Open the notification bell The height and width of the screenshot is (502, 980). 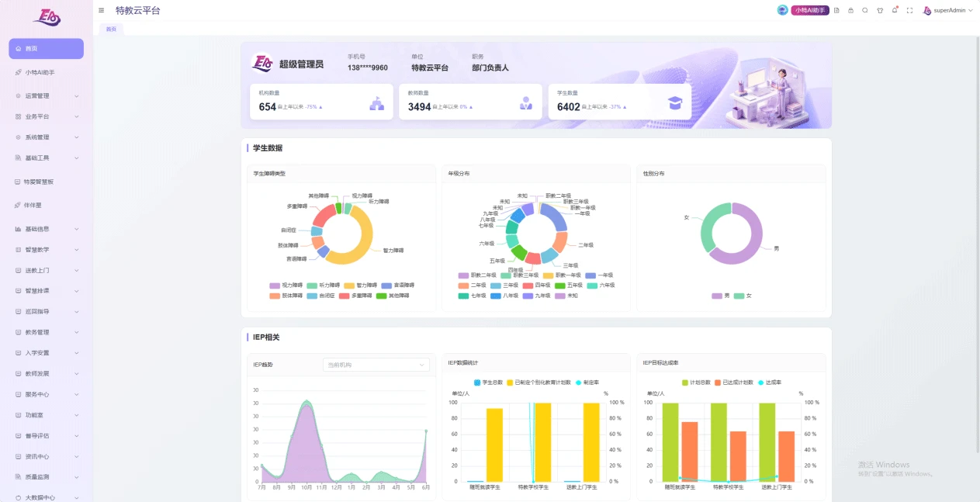tap(895, 10)
